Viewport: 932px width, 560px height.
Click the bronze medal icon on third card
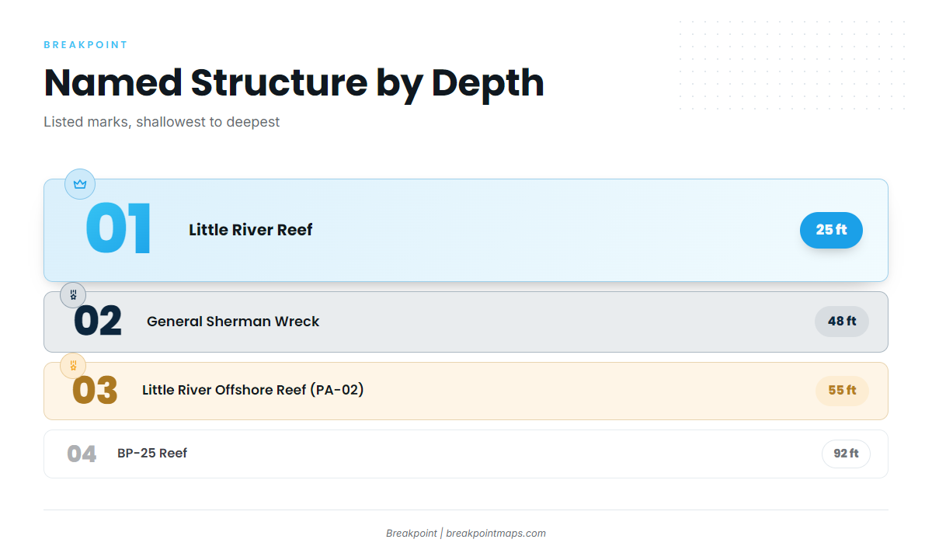[x=73, y=365]
